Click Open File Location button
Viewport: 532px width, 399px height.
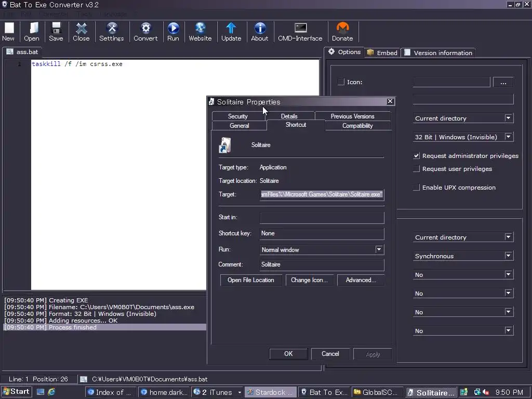pyautogui.click(x=251, y=280)
